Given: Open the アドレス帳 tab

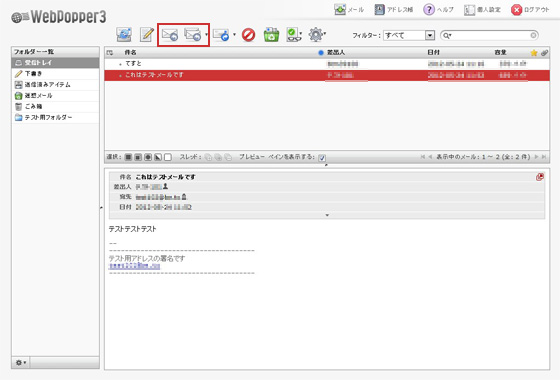Looking at the screenshot, I should [x=394, y=10].
